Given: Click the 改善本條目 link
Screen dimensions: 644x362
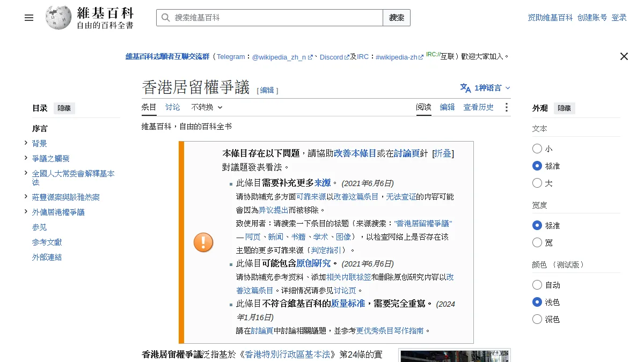Looking at the screenshot, I should [x=355, y=153].
